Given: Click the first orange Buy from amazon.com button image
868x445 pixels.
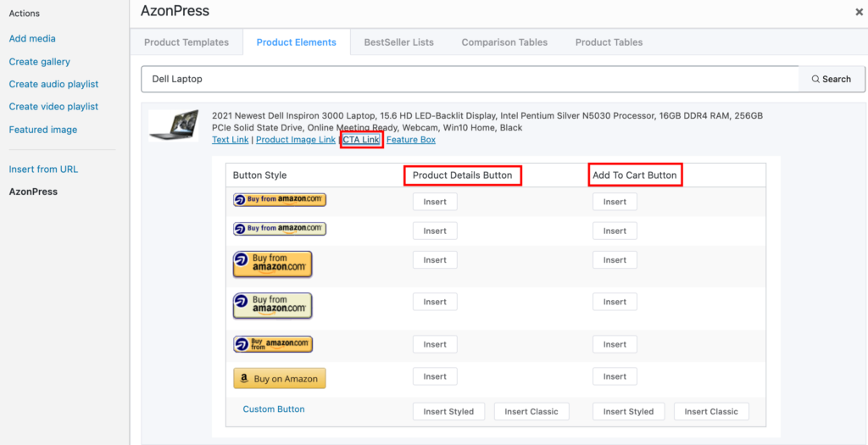Looking at the screenshot, I should [280, 200].
